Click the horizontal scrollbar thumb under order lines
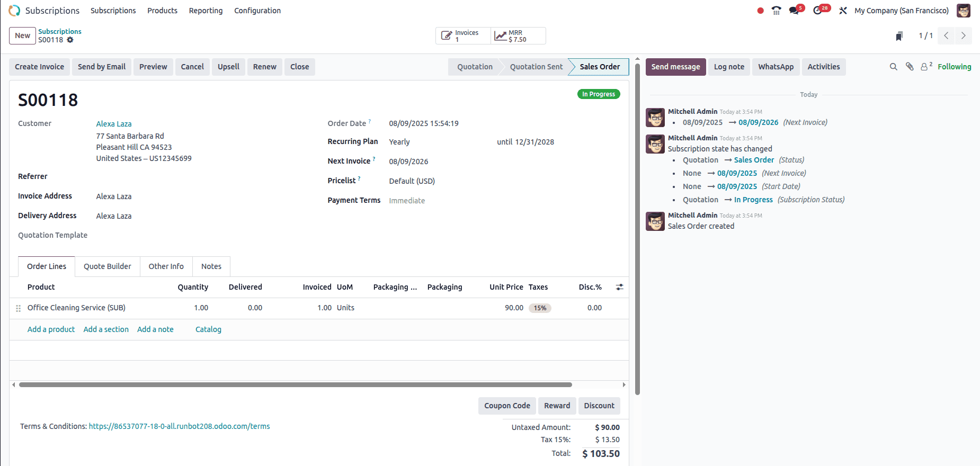980x466 pixels. pos(296,385)
